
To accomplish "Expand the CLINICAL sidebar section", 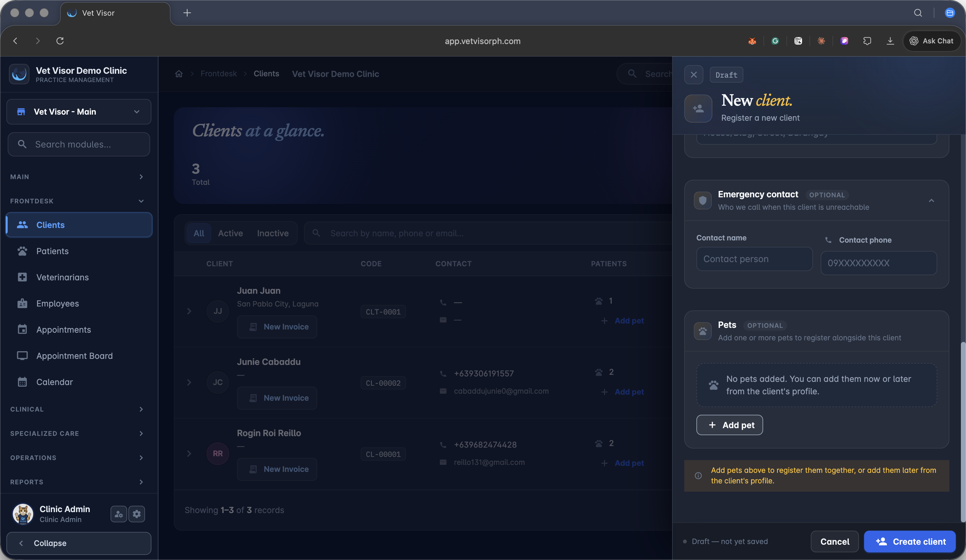I will (77, 409).
